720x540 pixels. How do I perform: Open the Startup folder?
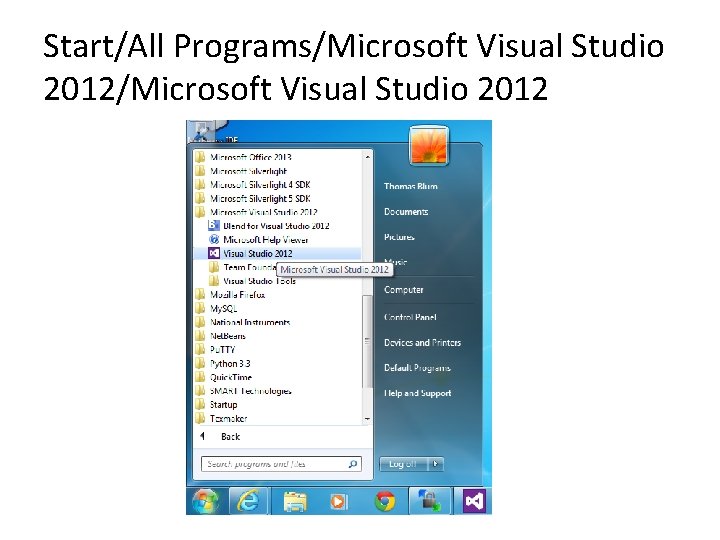click(216, 405)
